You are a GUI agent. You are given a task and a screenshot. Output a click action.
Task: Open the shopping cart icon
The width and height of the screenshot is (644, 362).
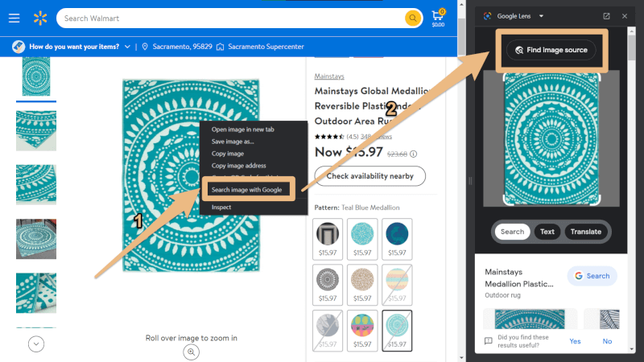click(x=438, y=18)
